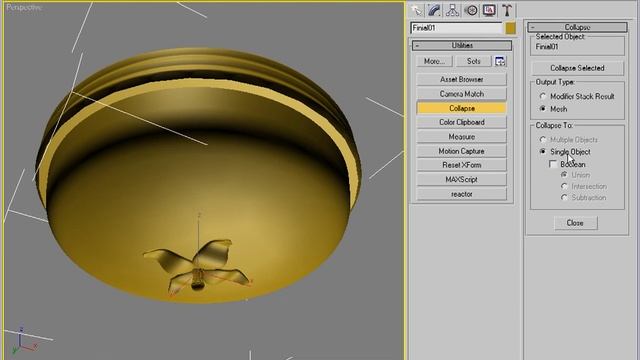Click the Finial01 selected object text

547,47
